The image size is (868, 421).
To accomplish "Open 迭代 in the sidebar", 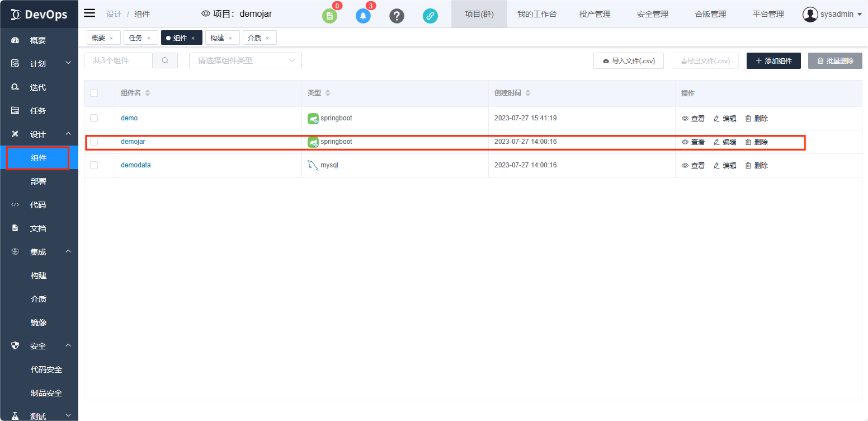I will click(x=39, y=87).
